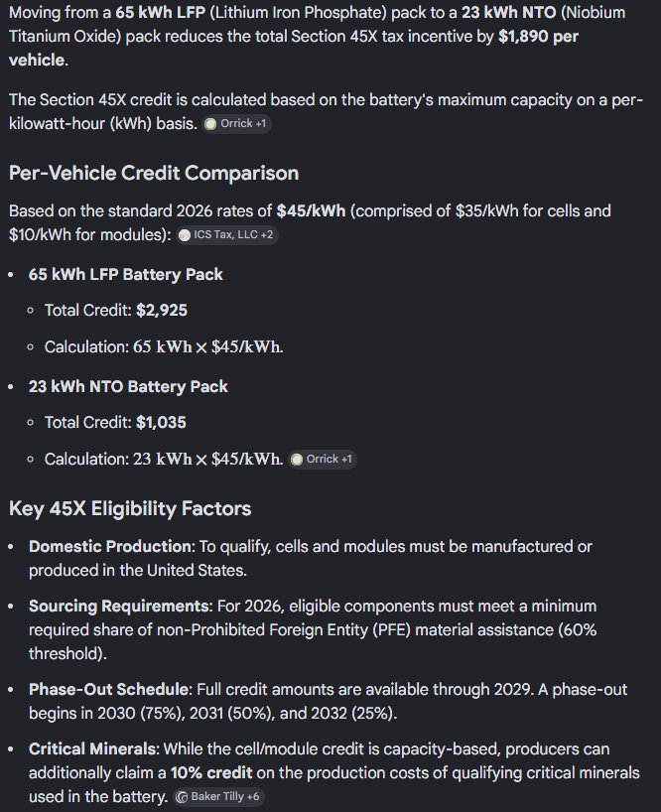Click the bold "Sourcing Requirements" label
Image resolution: width=661 pixels, height=812 pixels.
point(118,606)
